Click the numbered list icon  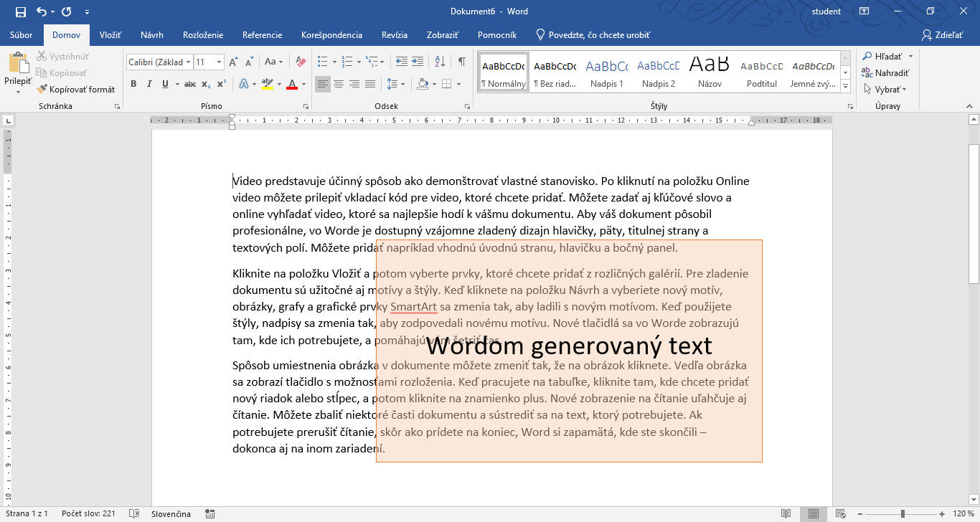(x=347, y=62)
